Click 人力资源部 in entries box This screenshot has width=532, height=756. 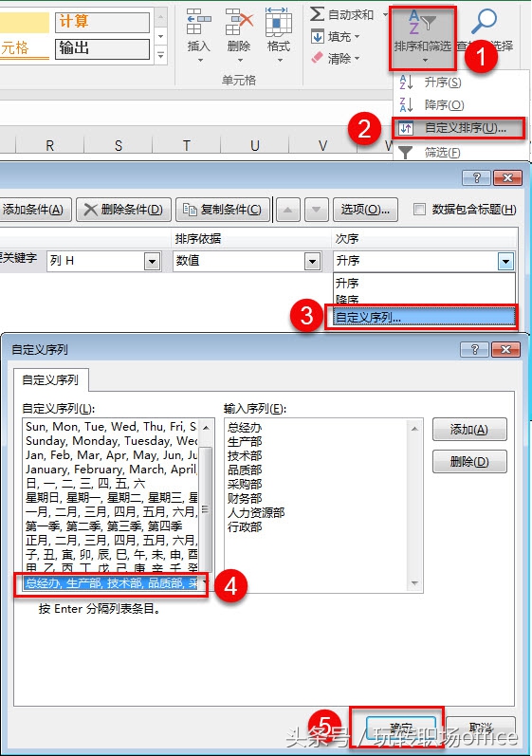pos(256,512)
